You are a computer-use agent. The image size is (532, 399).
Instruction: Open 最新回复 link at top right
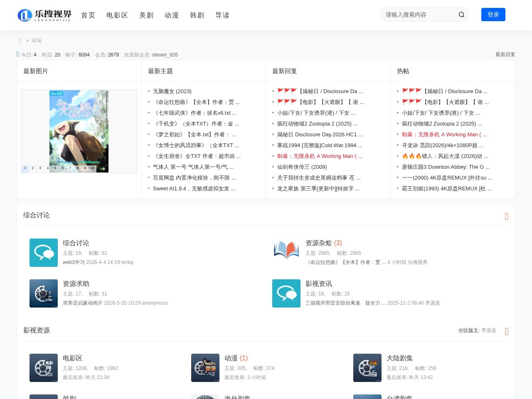[x=505, y=54]
